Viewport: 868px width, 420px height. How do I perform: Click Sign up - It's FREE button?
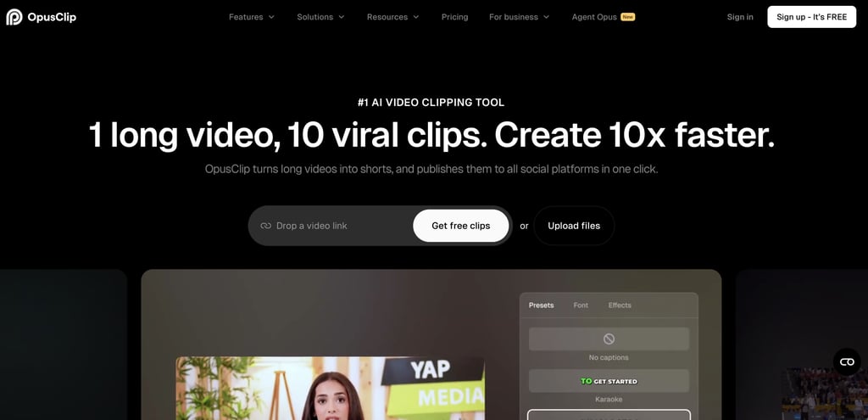[x=811, y=17]
